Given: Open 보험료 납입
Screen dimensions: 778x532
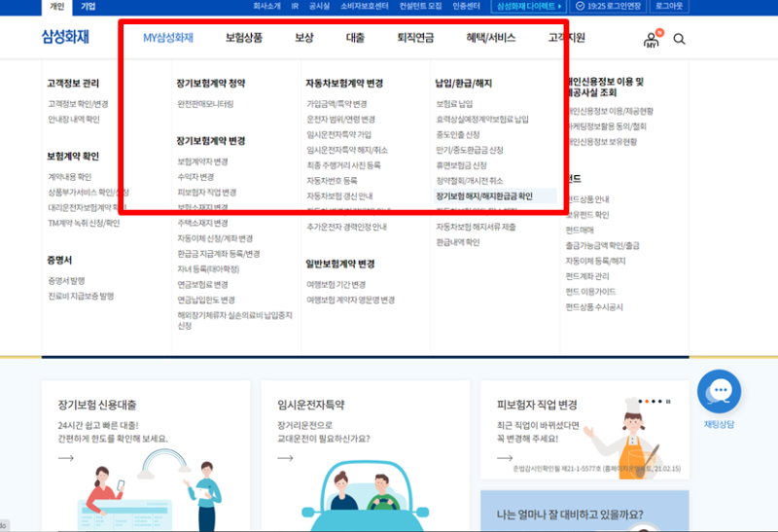Looking at the screenshot, I should tap(454, 104).
